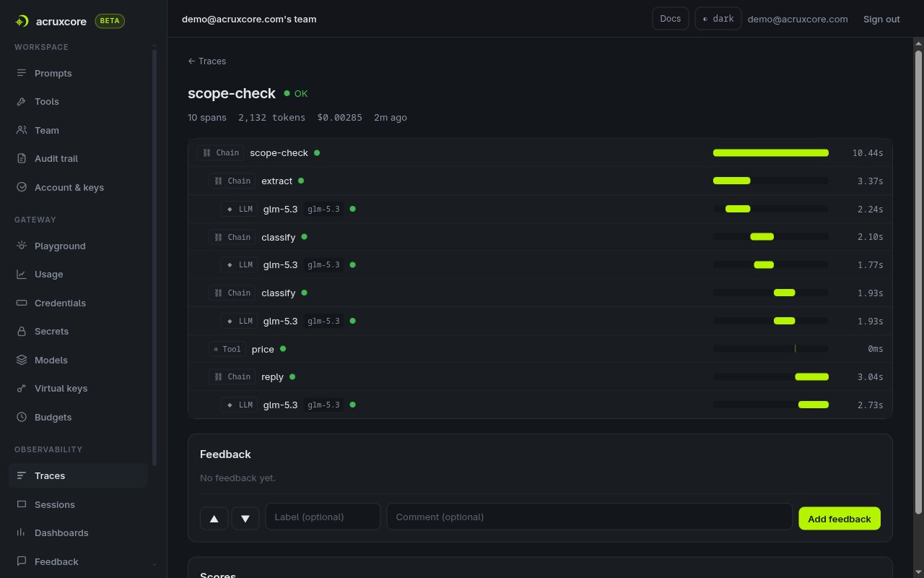Click the Dashboards bar chart icon
This screenshot has height=578, width=924.
point(22,533)
